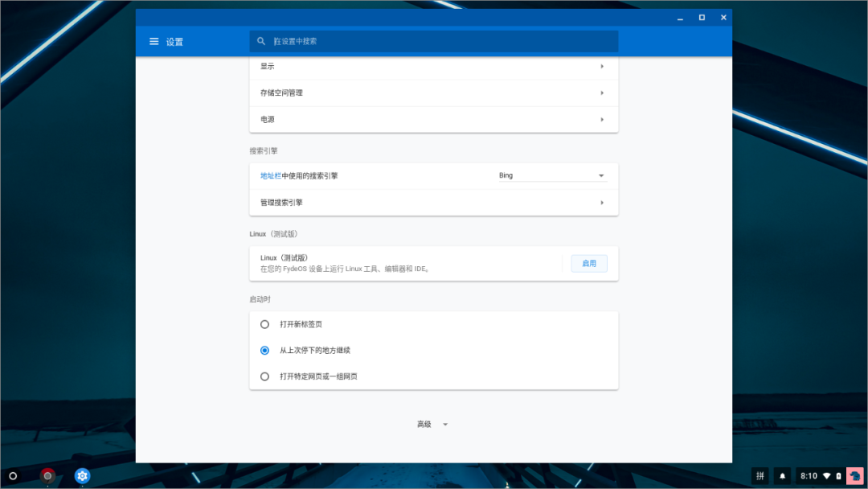Click the Linux（测试版）section heading

click(273, 234)
